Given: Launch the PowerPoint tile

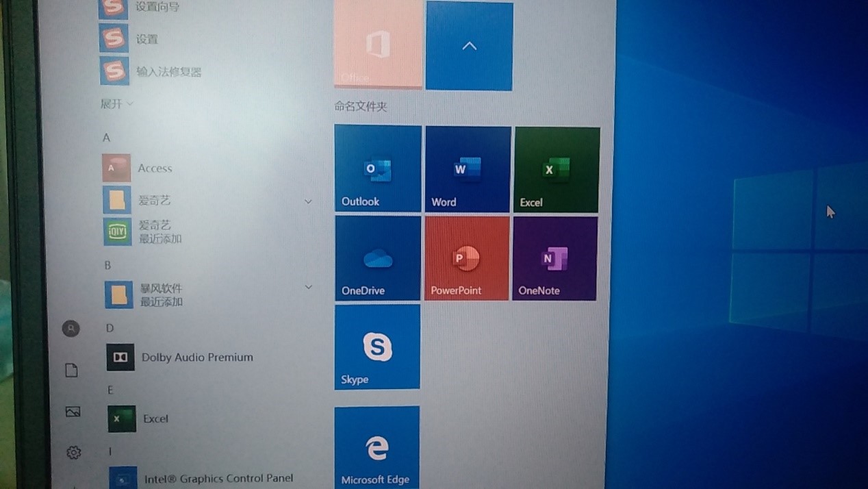Looking at the screenshot, I should pyautogui.click(x=467, y=258).
